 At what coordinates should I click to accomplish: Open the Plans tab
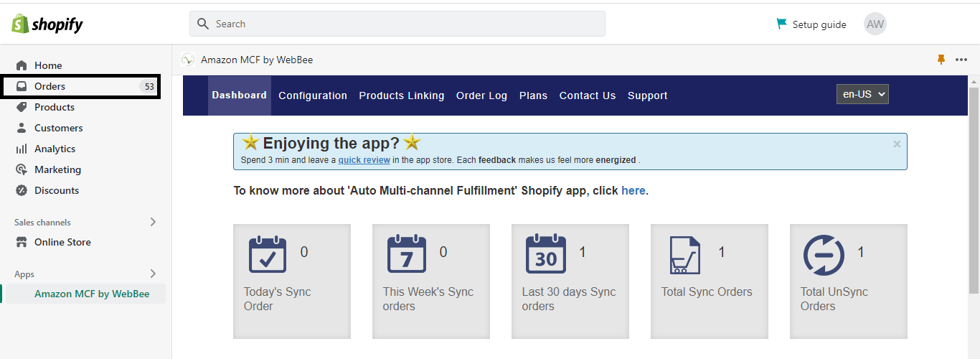click(533, 95)
